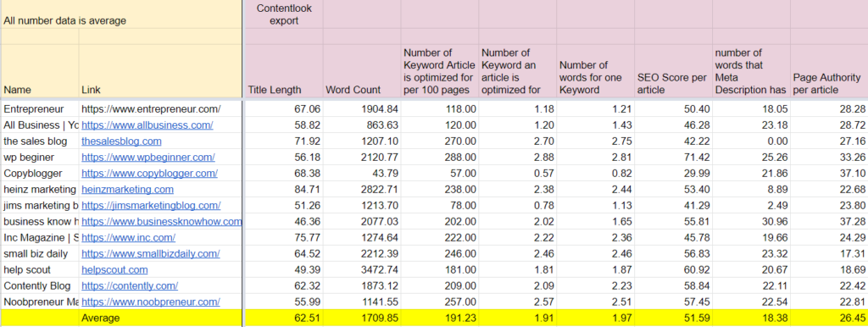Select the 'Contentlook export' header cell
Image resolution: width=868 pixels, height=327 pixels.
[283, 14]
